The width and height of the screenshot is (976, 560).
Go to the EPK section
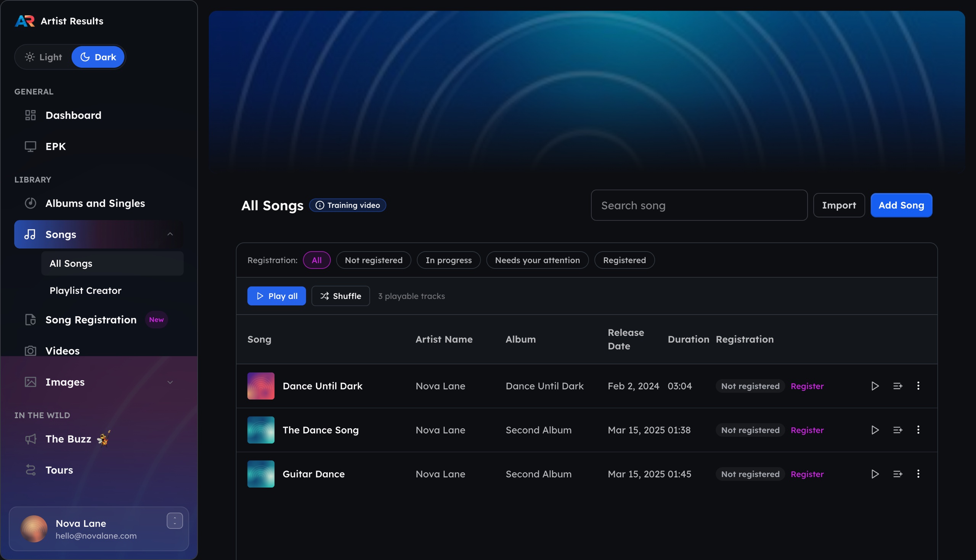(x=99, y=146)
